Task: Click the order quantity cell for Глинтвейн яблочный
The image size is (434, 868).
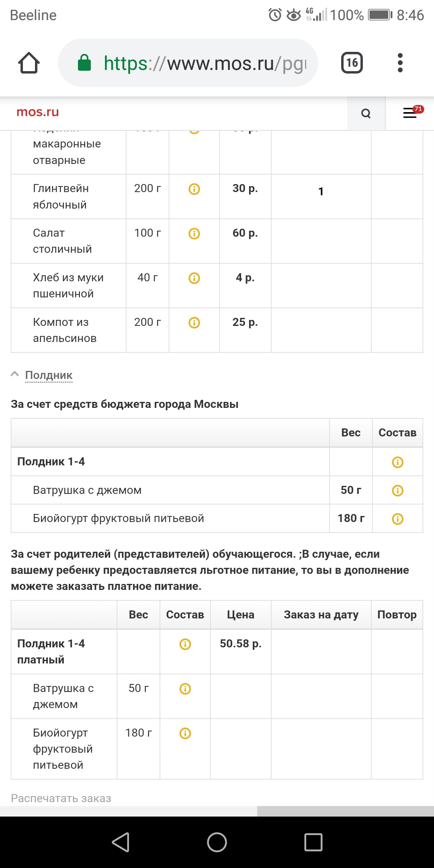Action: coord(321,192)
